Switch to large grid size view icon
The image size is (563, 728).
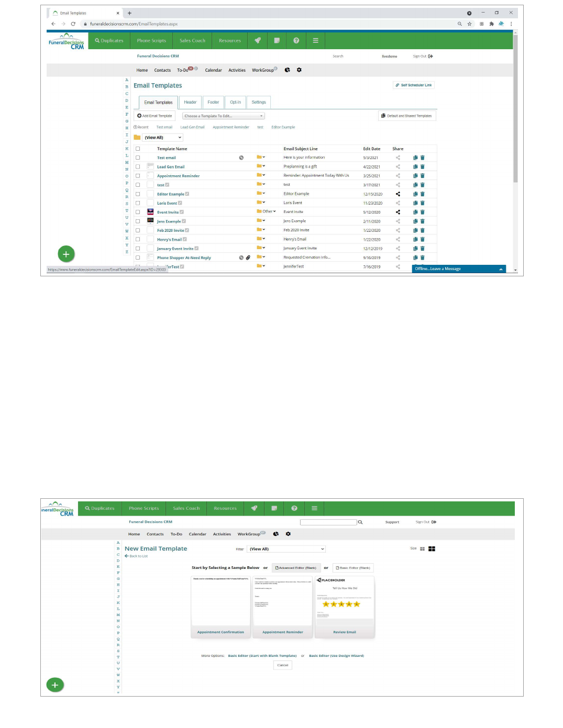tap(432, 549)
